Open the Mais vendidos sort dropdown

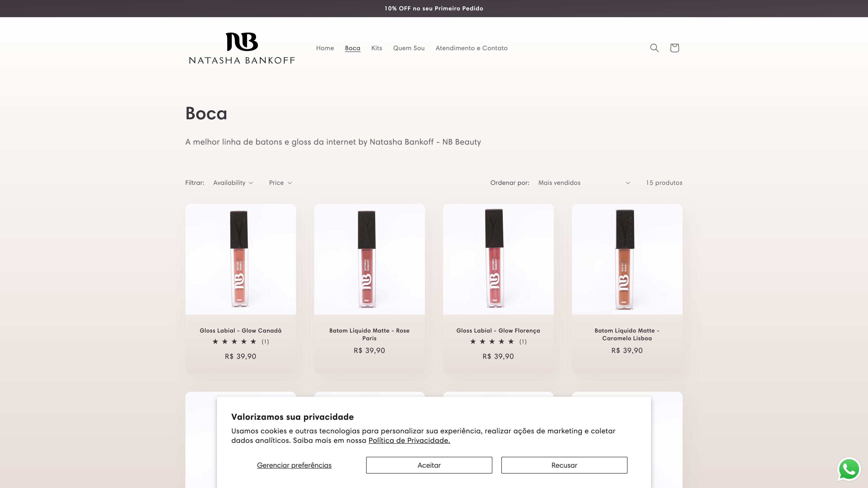(584, 183)
